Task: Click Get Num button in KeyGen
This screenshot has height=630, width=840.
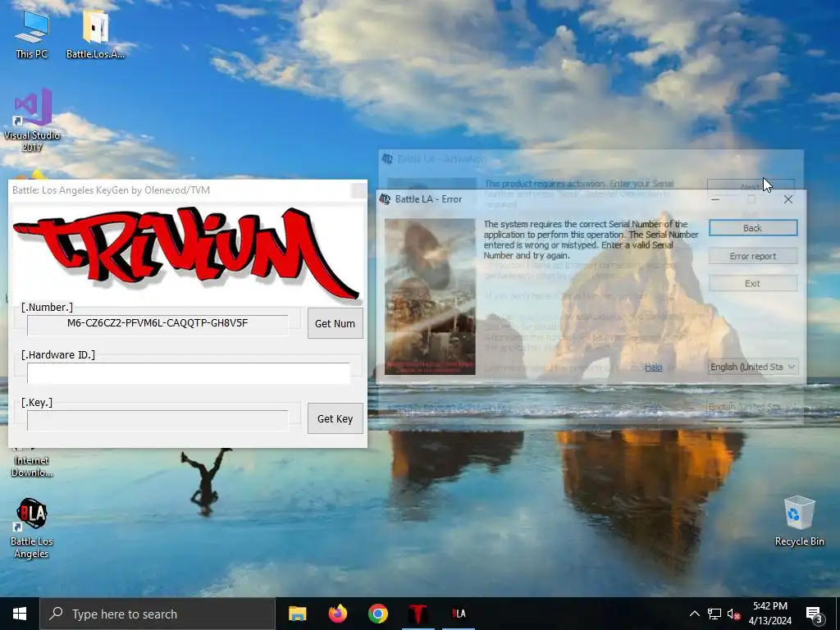Action: pyautogui.click(x=335, y=323)
